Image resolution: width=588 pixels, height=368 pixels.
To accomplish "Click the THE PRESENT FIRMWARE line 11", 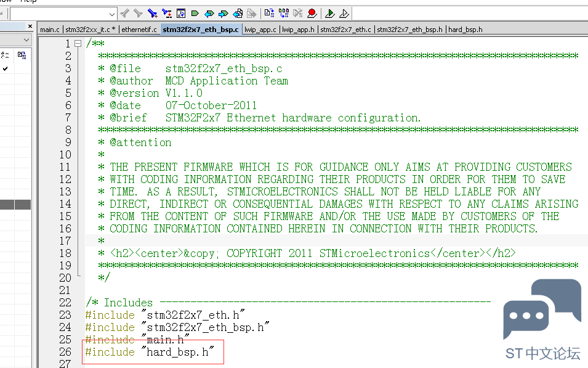I will (335, 167).
